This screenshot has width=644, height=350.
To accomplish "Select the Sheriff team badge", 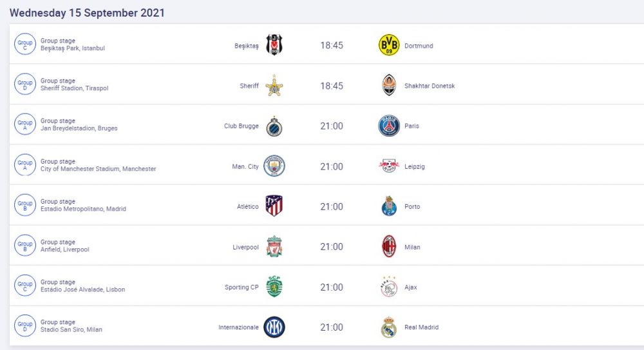I will tap(274, 85).
